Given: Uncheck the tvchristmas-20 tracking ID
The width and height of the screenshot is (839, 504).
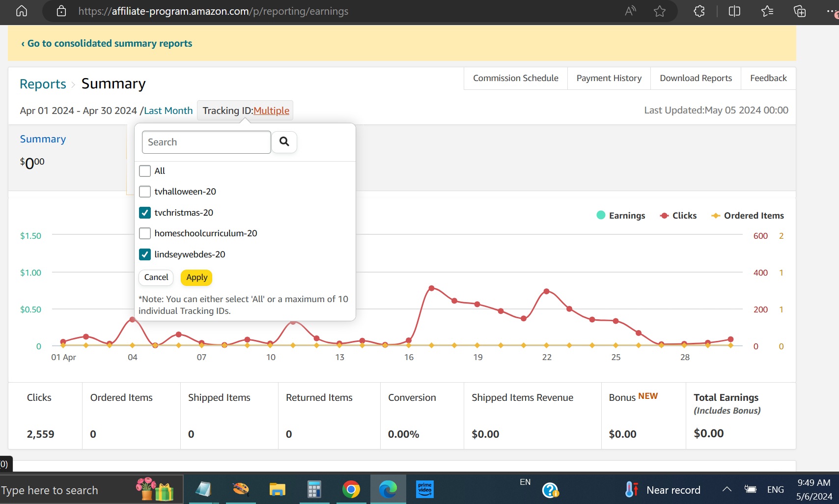Looking at the screenshot, I should coord(145,213).
